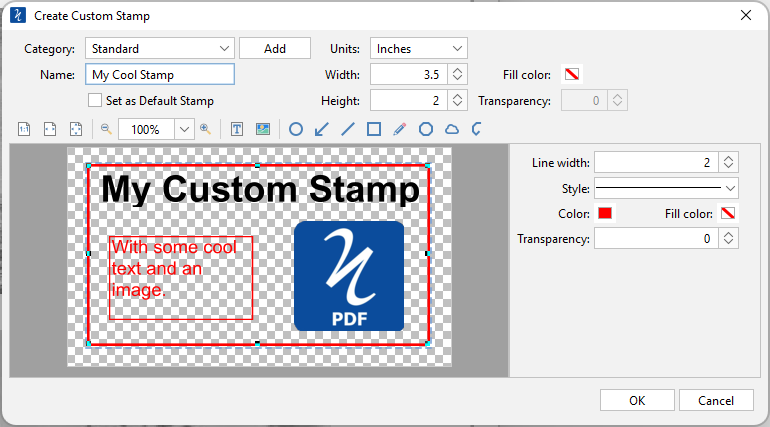Select the Cloud shape tool
This screenshot has width=770, height=427.
(x=452, y=129)
